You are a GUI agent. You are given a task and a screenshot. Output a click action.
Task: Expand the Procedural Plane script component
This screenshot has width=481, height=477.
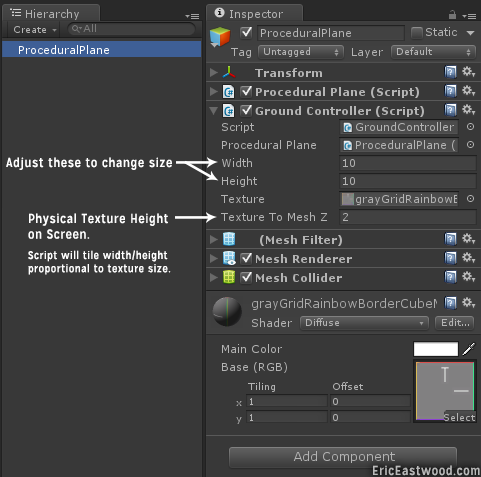point(214,91)
